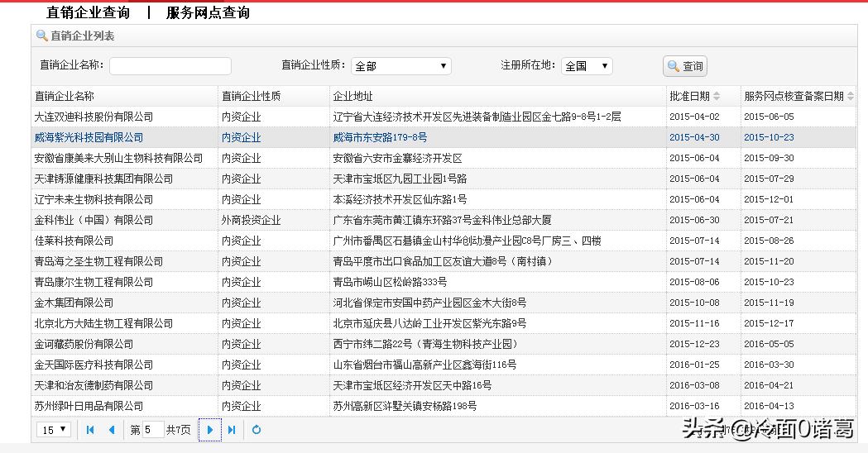The height and width of the screenshot is (453, 868).
Task: Go to previous page arrow
Action: [x=112, y=430]
